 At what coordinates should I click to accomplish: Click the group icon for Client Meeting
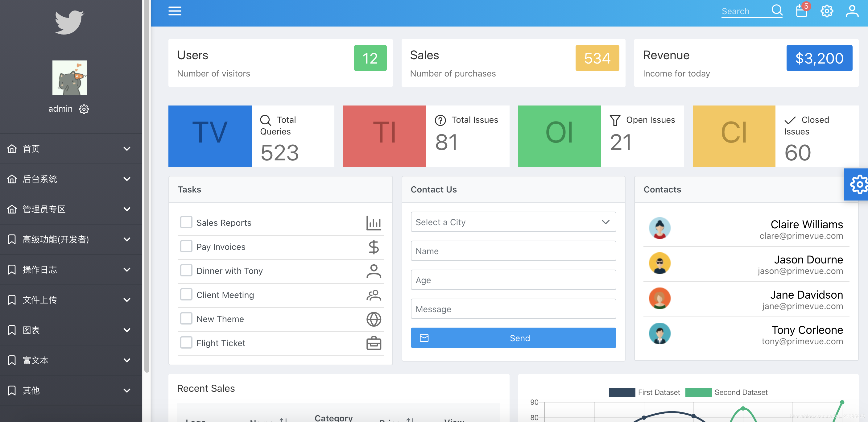374,295
